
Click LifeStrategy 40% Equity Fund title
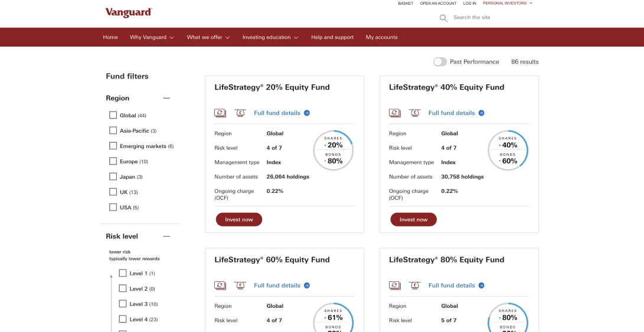tap(446, 87)
